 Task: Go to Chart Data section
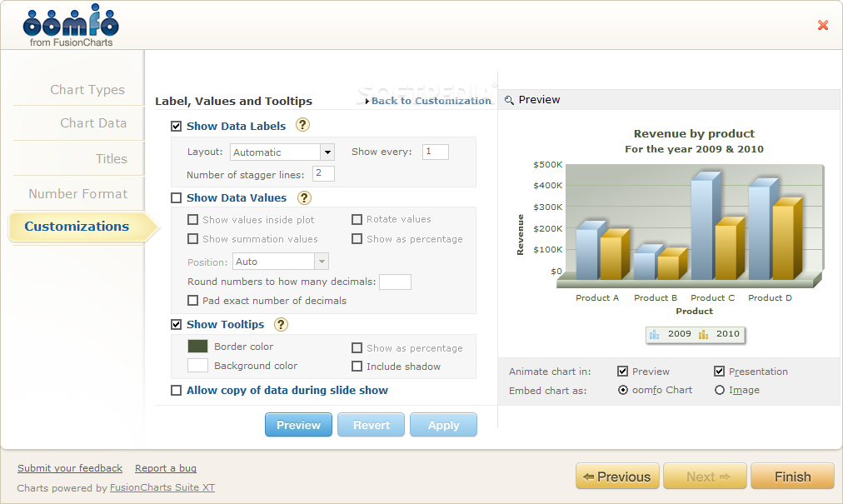(x=93, y=123)
